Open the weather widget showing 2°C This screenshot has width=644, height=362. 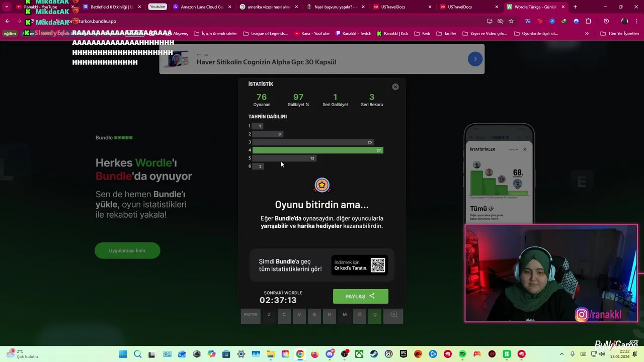point(21,354)
